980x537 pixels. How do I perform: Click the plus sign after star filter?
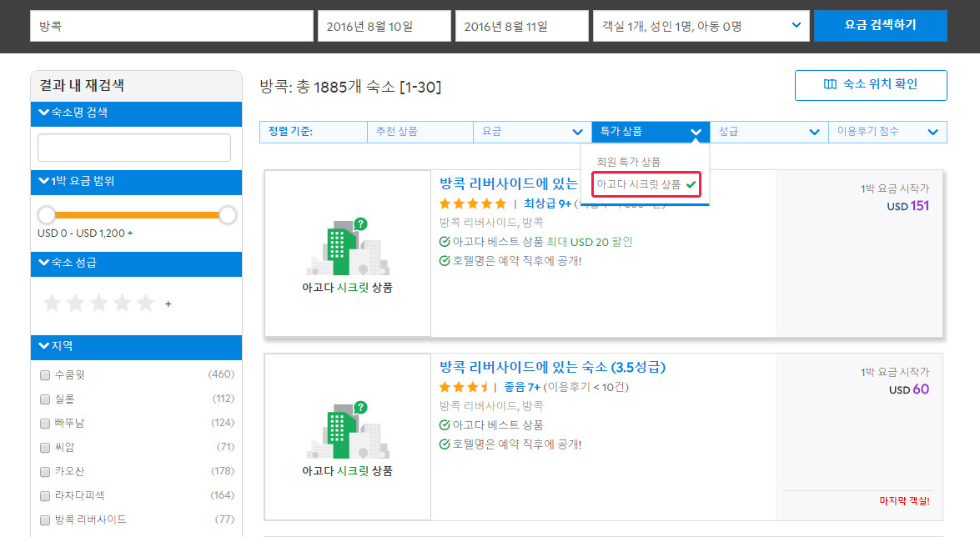168,304
